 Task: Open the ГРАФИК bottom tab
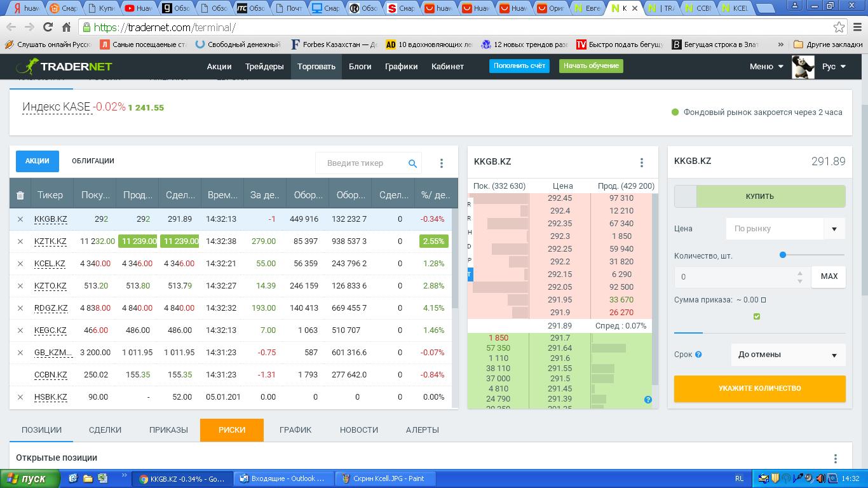pyautogui.click(x=295, y=430)
